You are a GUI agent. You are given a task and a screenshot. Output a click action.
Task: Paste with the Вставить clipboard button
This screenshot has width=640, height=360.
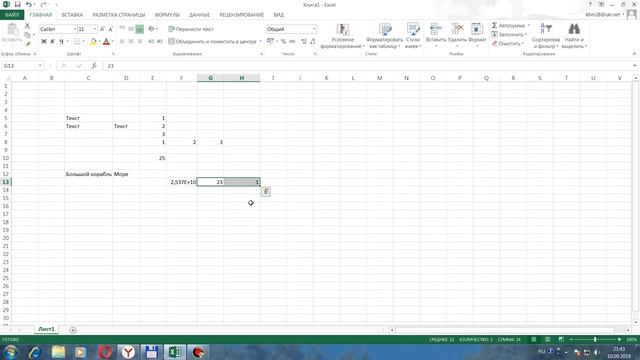click(12, 33)
